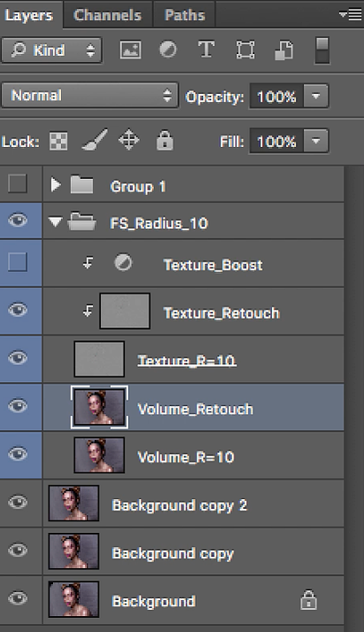The width and height of the screenshot is (364, 632).
Task: Lock all padlock icon
Action: [165, 140]
